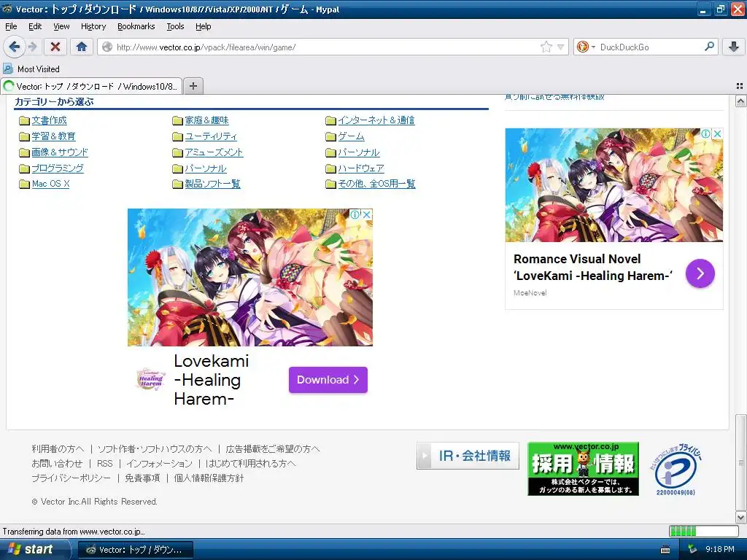The image size is (747, 560).
Task: Open the プログラミング category link
Action: coord(58,168)
